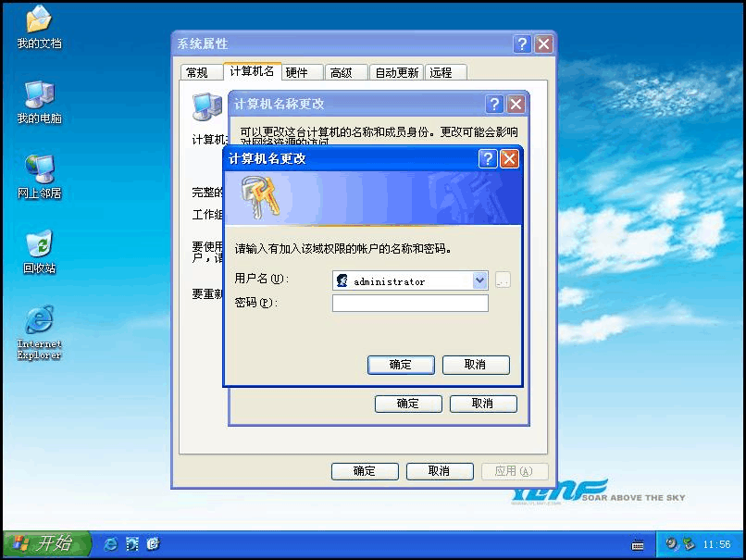Click into the 密码 password field

point(410,304)
